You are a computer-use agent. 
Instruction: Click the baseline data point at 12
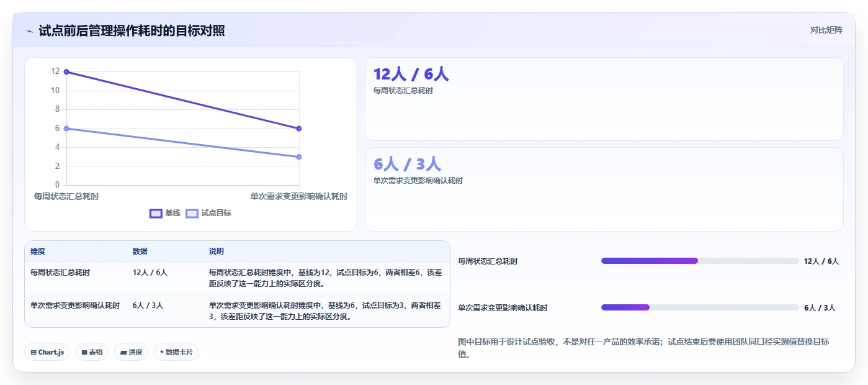tap(66, 72)
